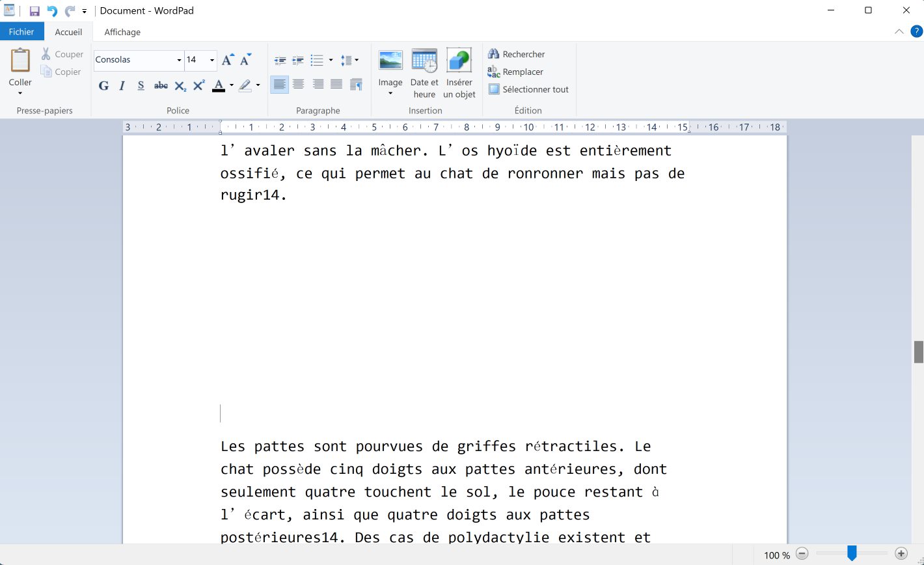Toggle italic (I) formatting
The width and height of the screenshot is (924, 565).
(x=122, y=85)
